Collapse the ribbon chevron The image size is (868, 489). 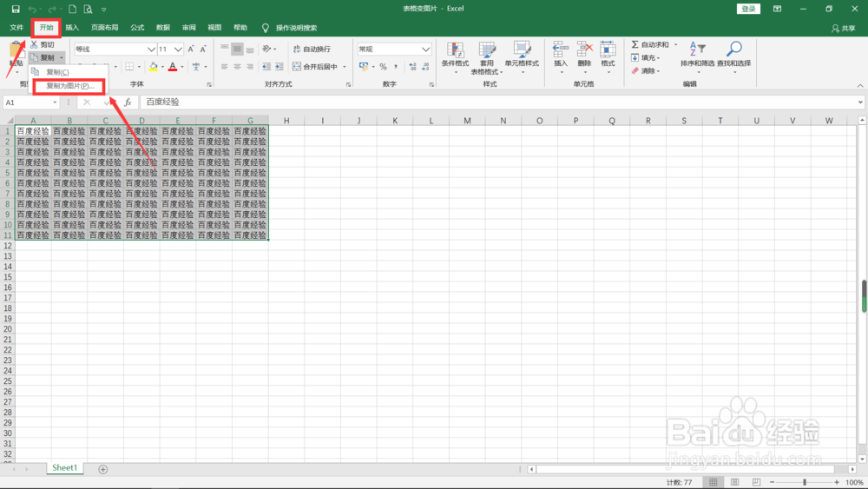[x=859, y=85]
